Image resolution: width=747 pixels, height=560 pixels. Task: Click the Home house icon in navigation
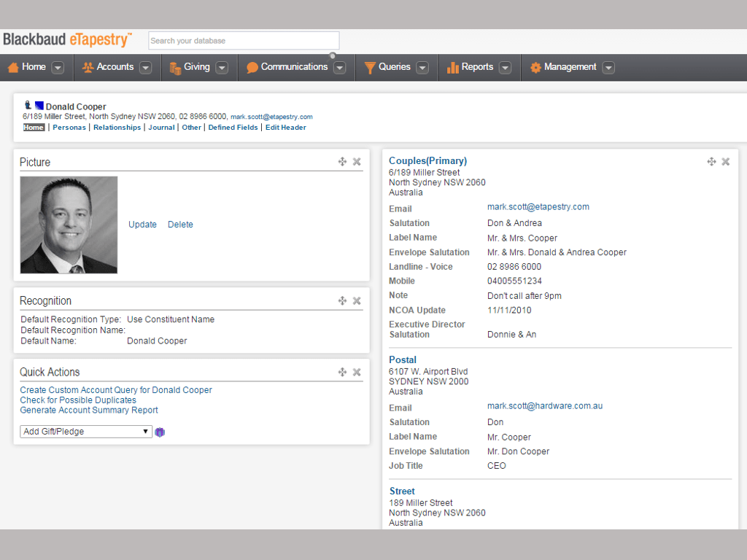(x=13, y=67)
